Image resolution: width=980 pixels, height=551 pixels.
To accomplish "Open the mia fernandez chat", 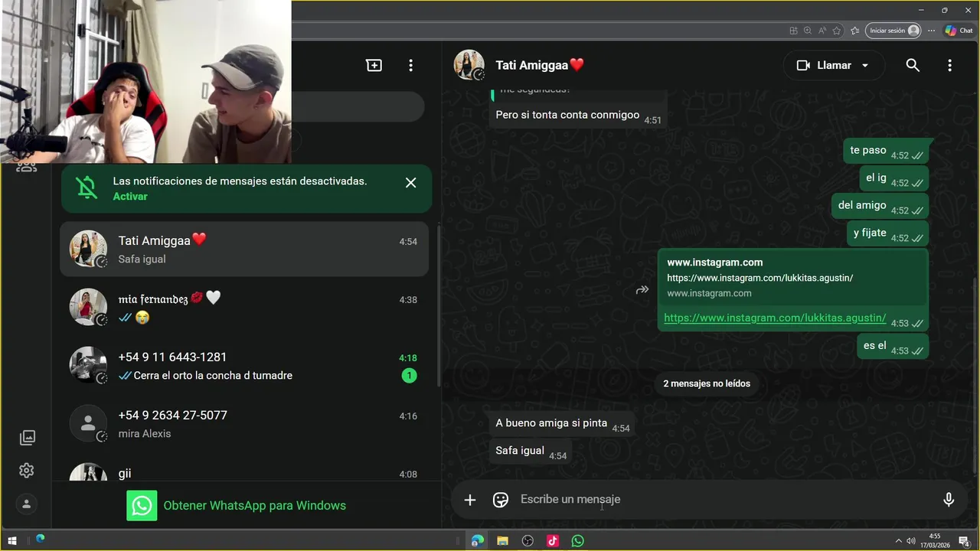I will 244,308.
